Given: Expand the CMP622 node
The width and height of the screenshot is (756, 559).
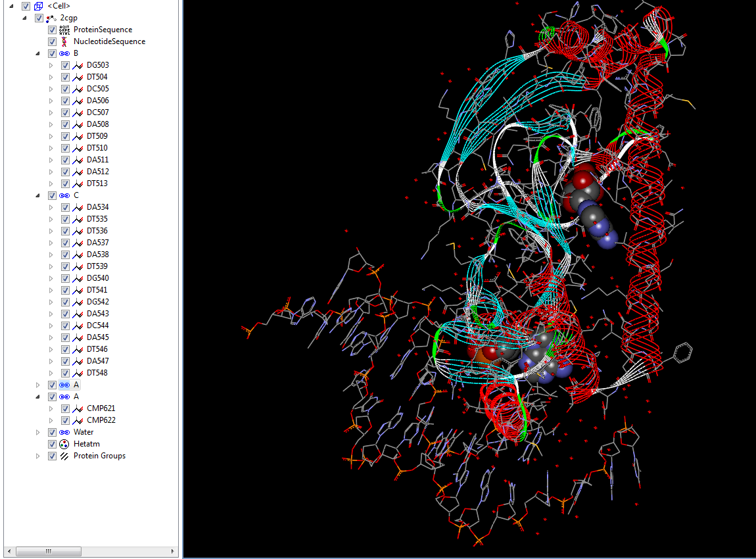Looking at the screenshot, I should tap(51, 420).
